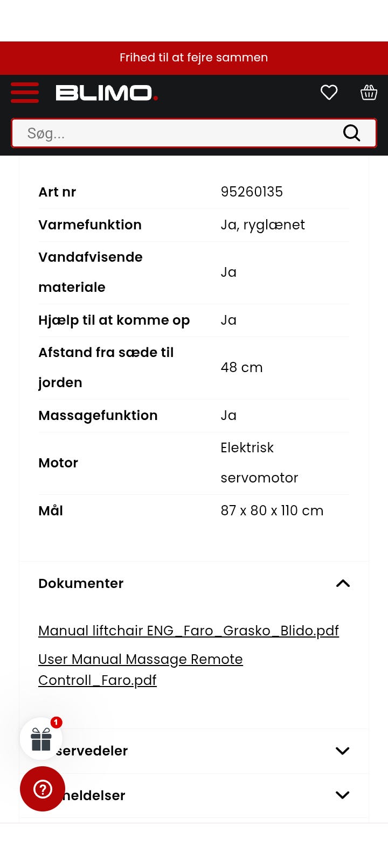Screen dimensions: 388x868
Task: Open the shopping basket
Action: tap(369, 93)
